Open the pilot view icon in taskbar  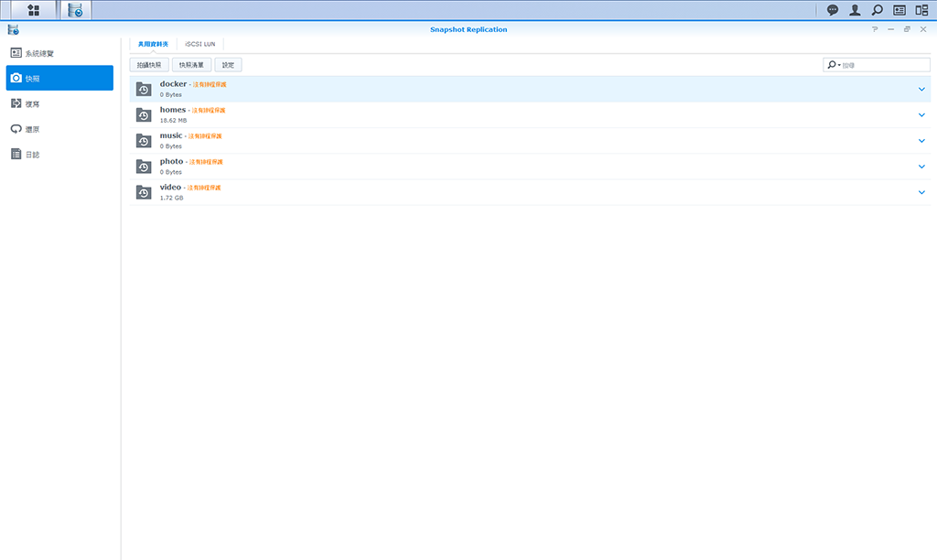[922, 10]
